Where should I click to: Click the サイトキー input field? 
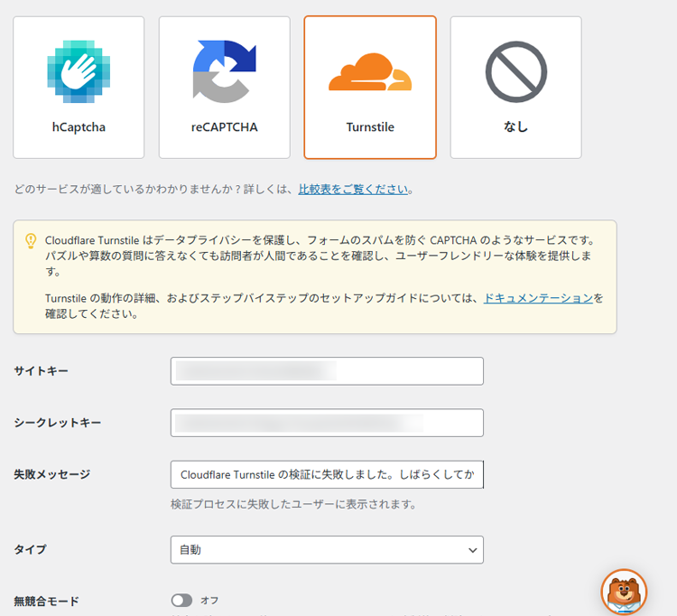327,371
